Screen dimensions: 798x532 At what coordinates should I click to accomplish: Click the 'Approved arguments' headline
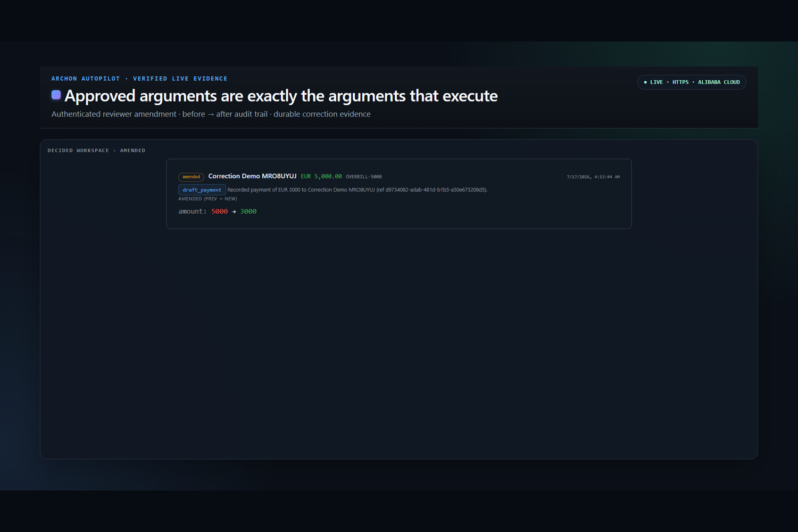[281, 96]
